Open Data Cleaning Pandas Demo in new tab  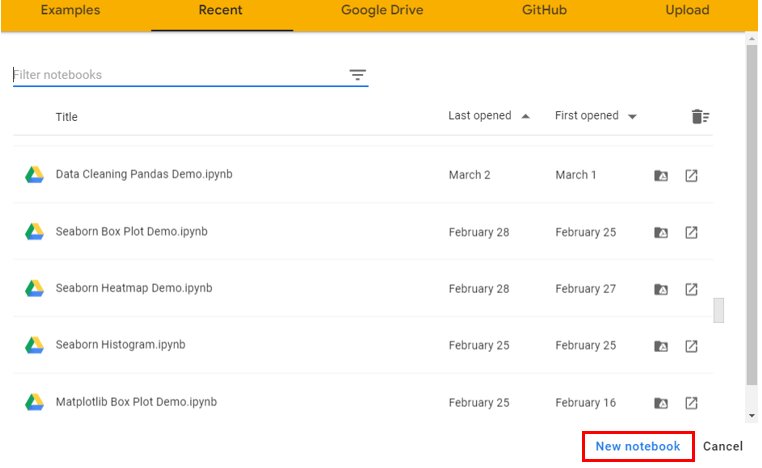pyautogui.click(x=691, y=176)
